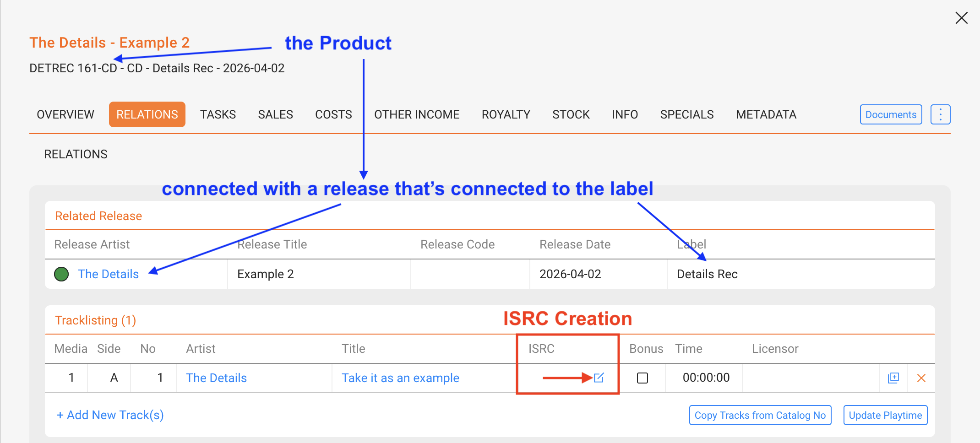This screenshot has height=443, width=980.
Task: Switch to the Metadata tab
Action: (766, 114)
